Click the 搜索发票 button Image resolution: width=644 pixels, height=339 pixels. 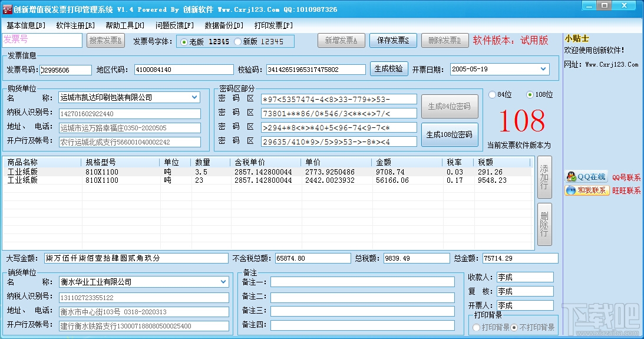[x=105, y=40]
